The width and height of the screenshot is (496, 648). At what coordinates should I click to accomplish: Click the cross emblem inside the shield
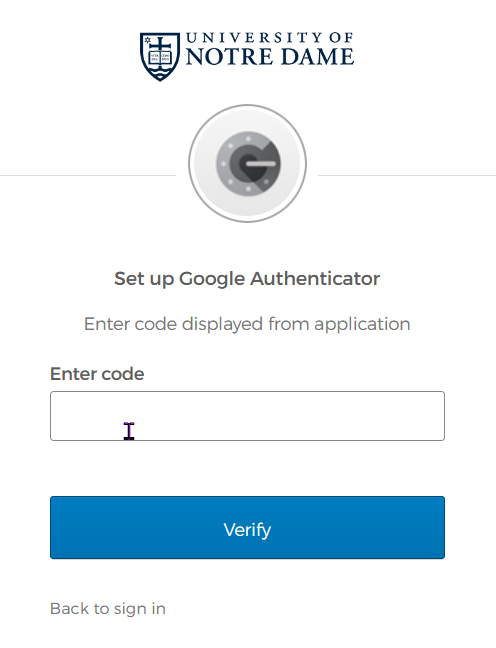pyautogui.click(x=160, y=44)
